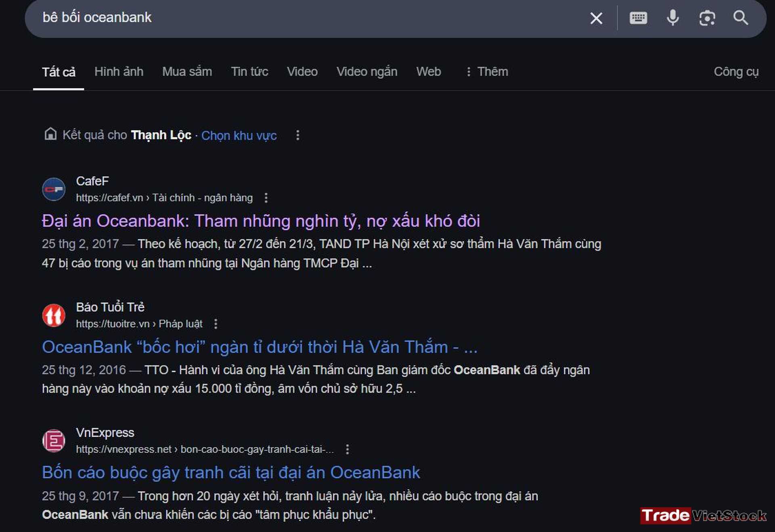This screenshot has width=775, height=532.
Task: Open the three-dot menu for the Tuổi Trẻ result
Action: point(216,323)
